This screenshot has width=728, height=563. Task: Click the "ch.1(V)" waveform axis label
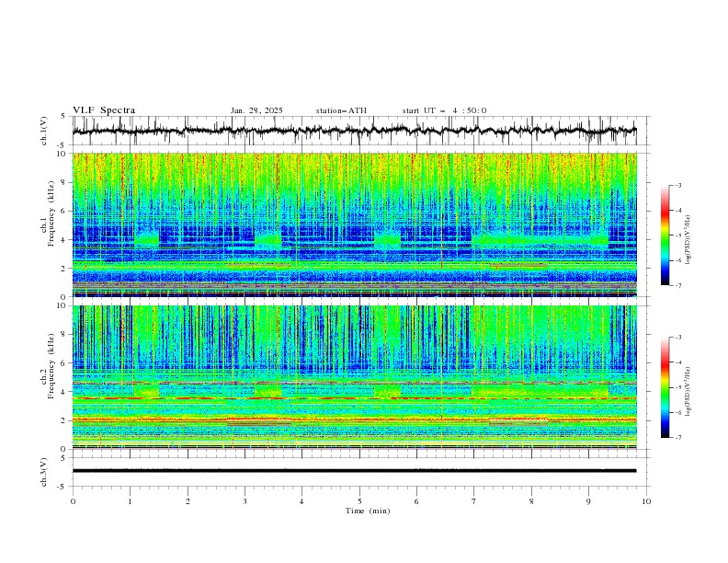(x=44, y=131)
